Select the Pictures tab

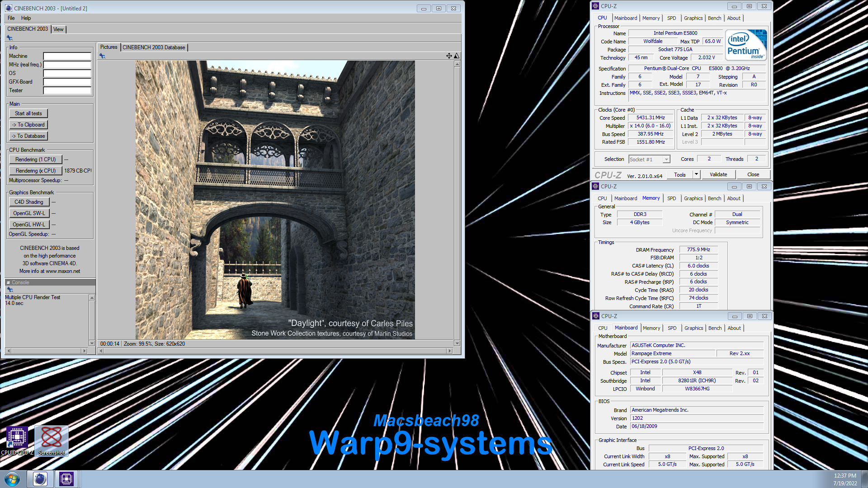click(x=108, y=47)
